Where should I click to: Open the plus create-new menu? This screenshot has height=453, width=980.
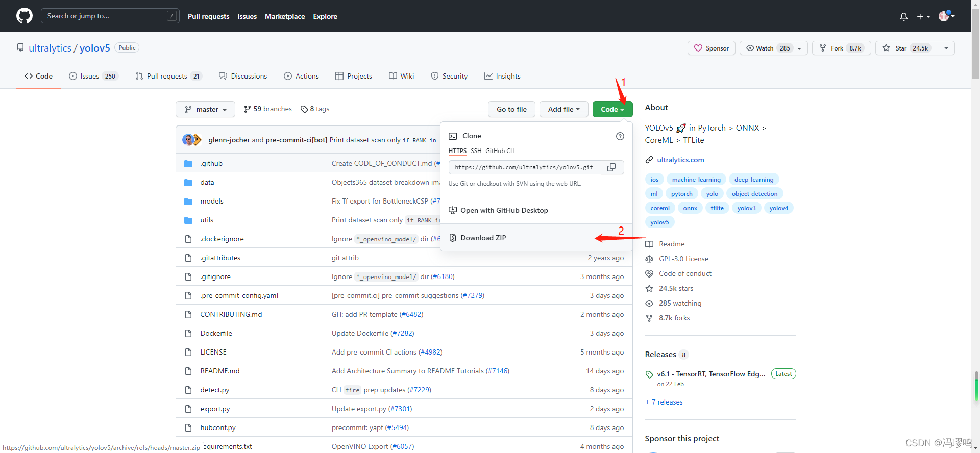point(923,16)
